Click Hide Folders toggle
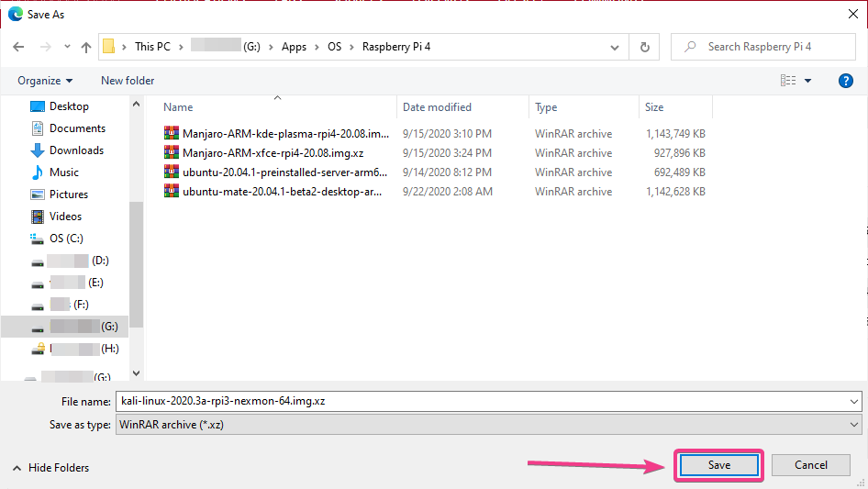Image resolution: width=868 pixels, height=489 pixels. (50, 468)
